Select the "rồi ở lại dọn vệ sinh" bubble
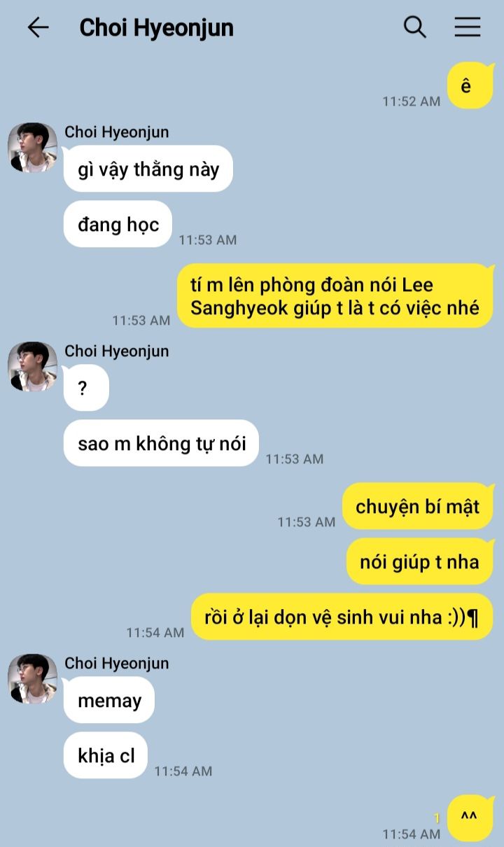The width and height of the screenshot is (504, 847). pos(342,617)
